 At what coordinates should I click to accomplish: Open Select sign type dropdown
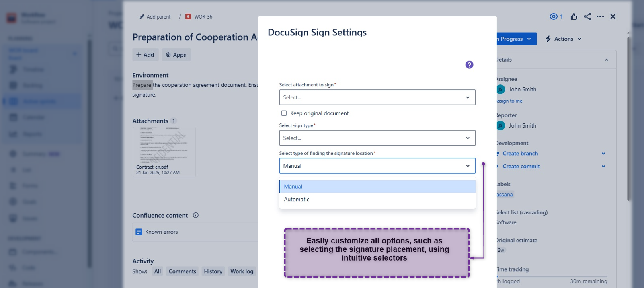pos(377,138)
